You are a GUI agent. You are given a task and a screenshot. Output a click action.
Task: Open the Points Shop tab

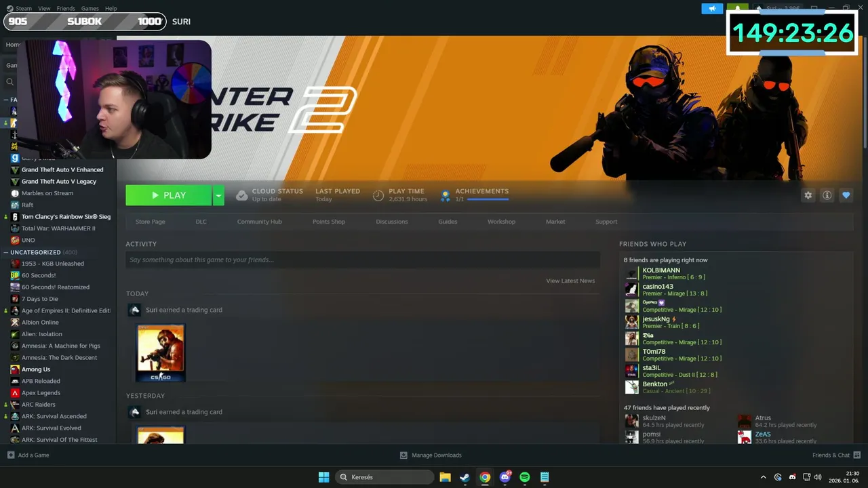329,222
